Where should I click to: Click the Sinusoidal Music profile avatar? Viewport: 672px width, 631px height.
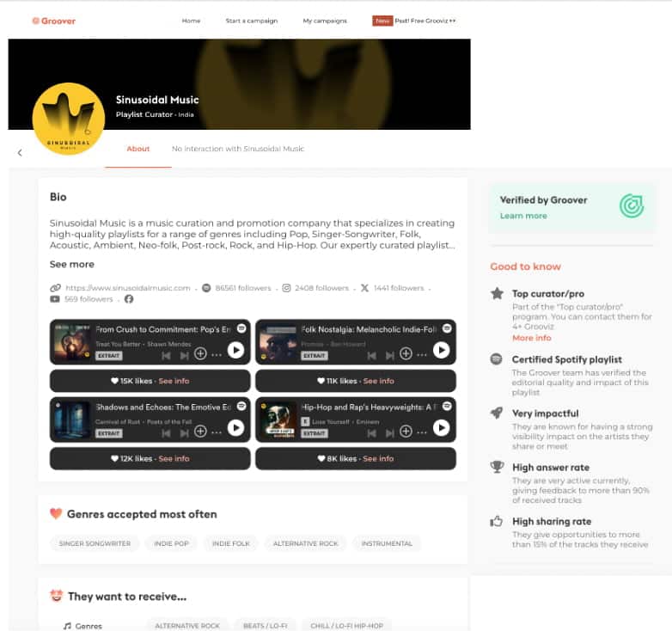(x=69, y=119)
